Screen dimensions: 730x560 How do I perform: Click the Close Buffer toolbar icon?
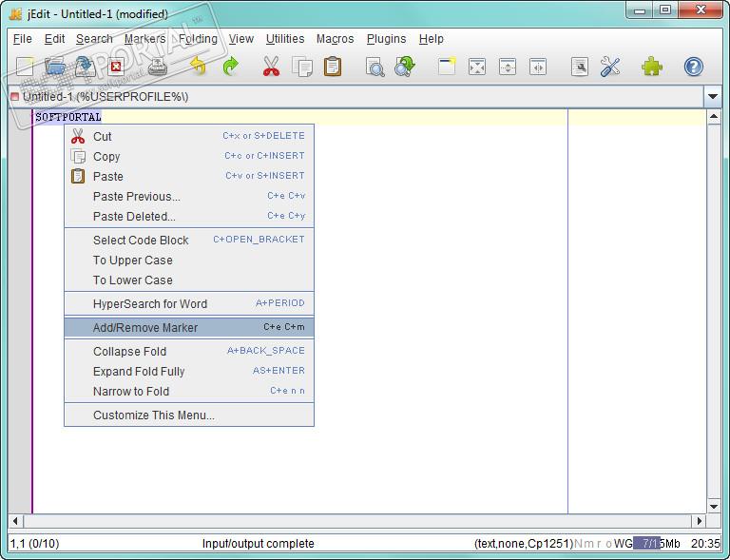click(x=116, y=67)
